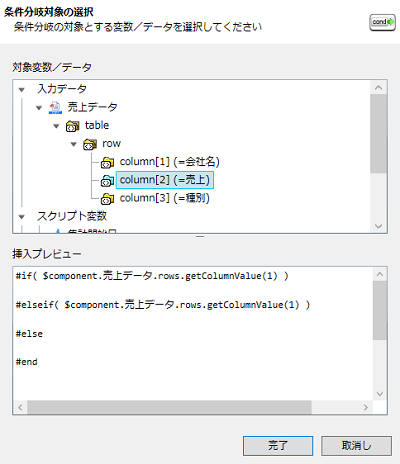Click the preview horizontal scrollbar right arrow

(x=366, y=407)
